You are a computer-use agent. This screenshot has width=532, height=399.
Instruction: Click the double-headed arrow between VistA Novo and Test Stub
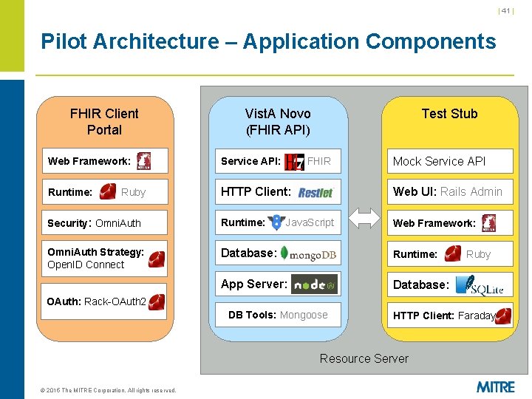point(364,218)
